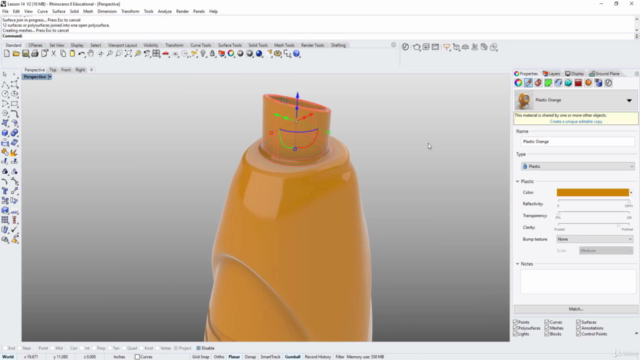This screenshot has height=360, width=640.
Task: Click the Object properties color wheel icon
Action: [x=518, y=83]
